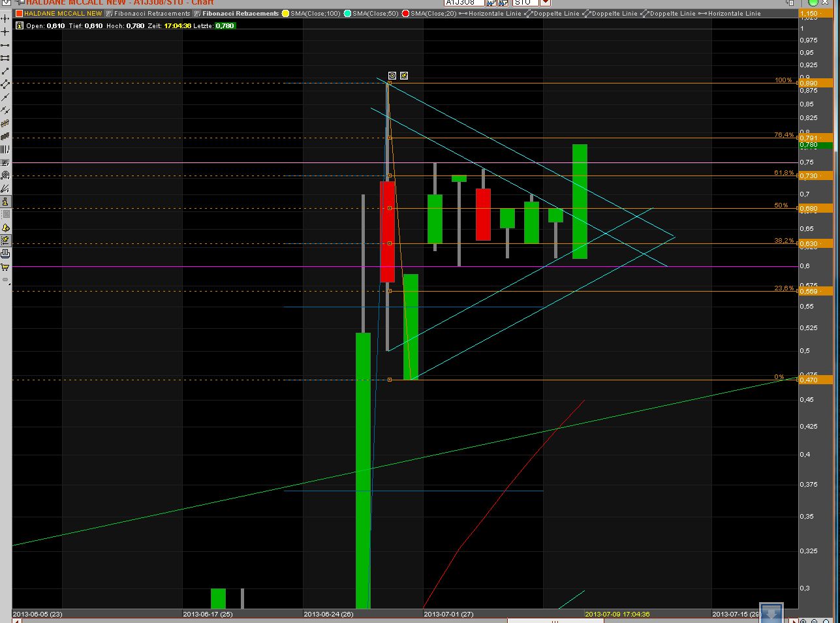Viewport: 840px width, 623px height.
Task: Click the greyed-out percent tool
Action: 5,215
